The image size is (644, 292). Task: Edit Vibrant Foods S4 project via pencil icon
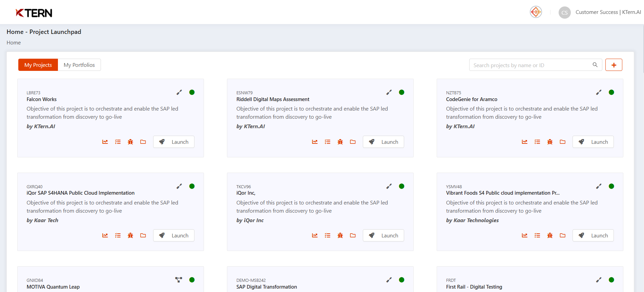point(599,186)
